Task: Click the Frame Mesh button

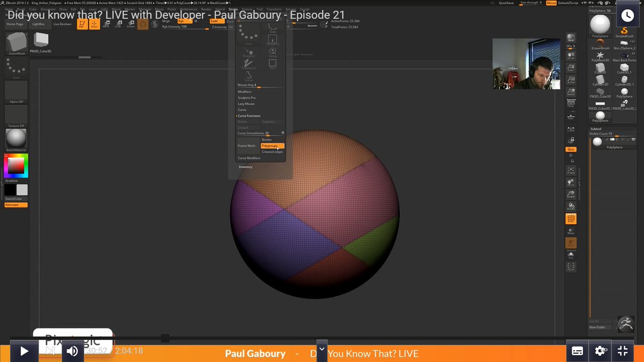Action: point(248,146)
